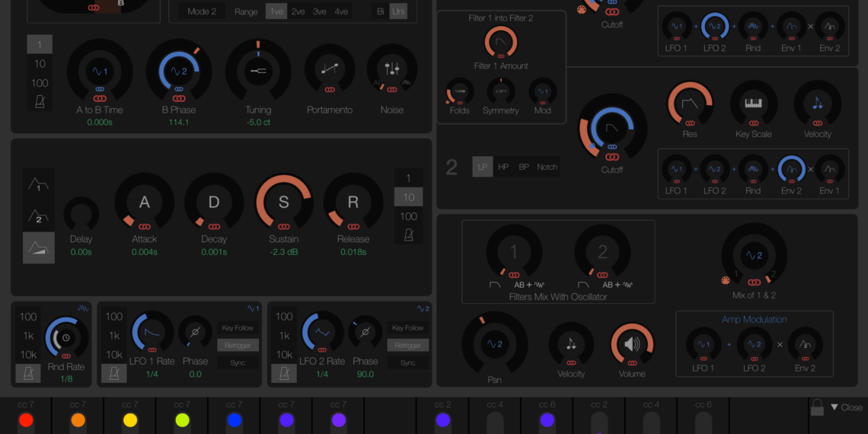
Task: Set Range to 3ve
Action: point(320,11)
